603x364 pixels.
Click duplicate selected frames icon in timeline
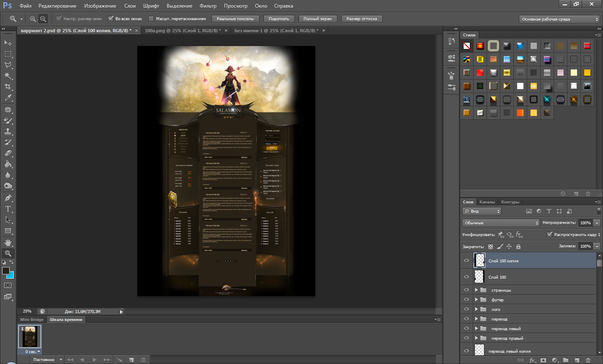(x=131, y=360)
